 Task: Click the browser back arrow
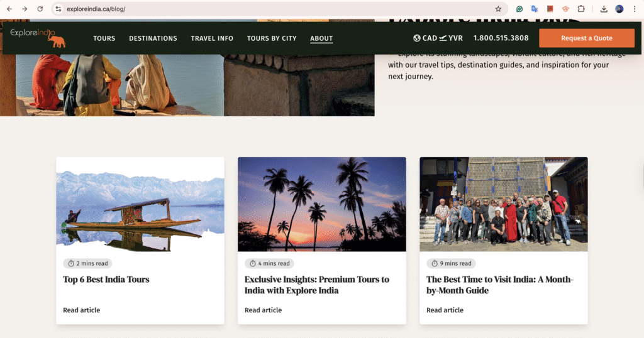9,9
